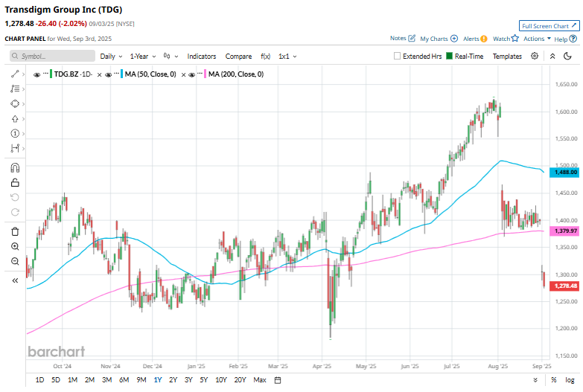The width and height of the screenshot is (583, 392).
Task: Open the Indicators menu
Action: tap(202, 56)
